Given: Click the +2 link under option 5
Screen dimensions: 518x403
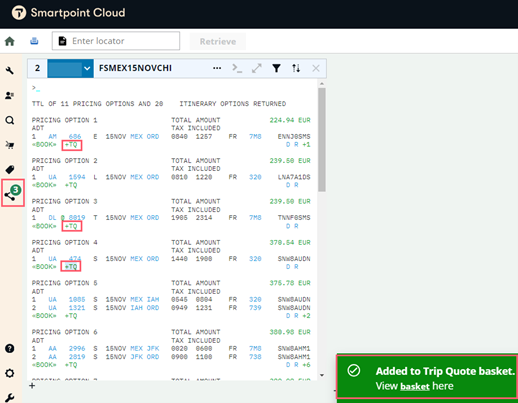Looking at the screenshot, I should coord(306,316).
